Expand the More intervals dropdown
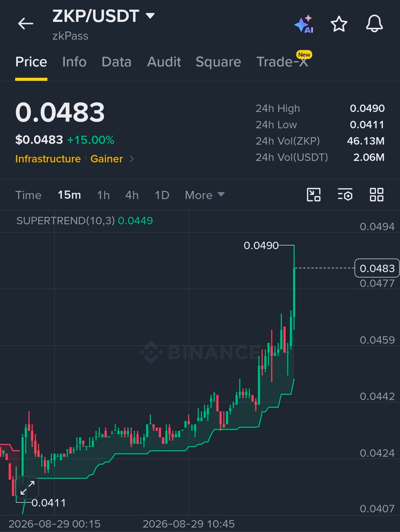 pos(204,195)
